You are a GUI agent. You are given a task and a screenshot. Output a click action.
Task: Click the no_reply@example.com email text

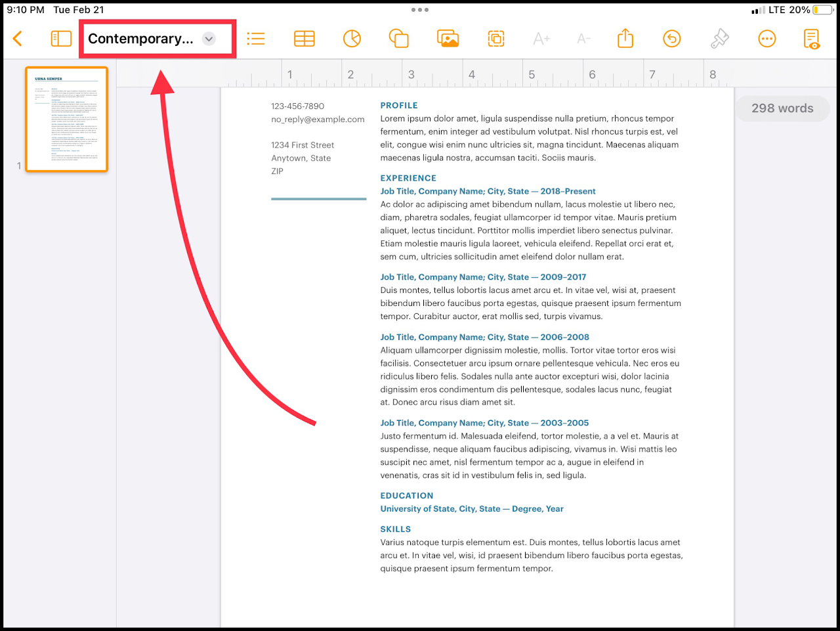pyautogui.click(x=318, y=120)
